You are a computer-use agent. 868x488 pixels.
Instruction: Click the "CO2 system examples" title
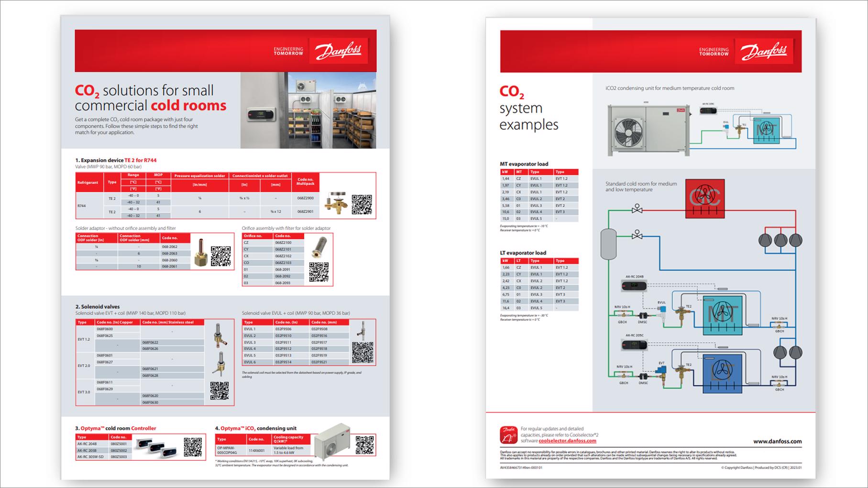click(x=529, y=108)
